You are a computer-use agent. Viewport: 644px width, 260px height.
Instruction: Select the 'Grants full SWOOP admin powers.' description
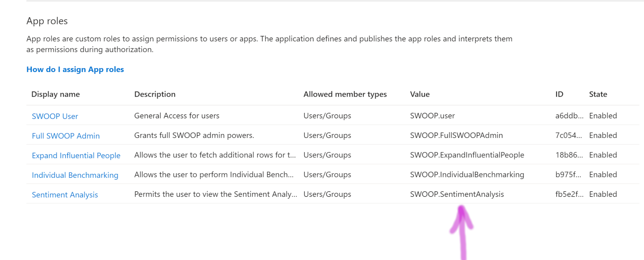tap(194, 135)
